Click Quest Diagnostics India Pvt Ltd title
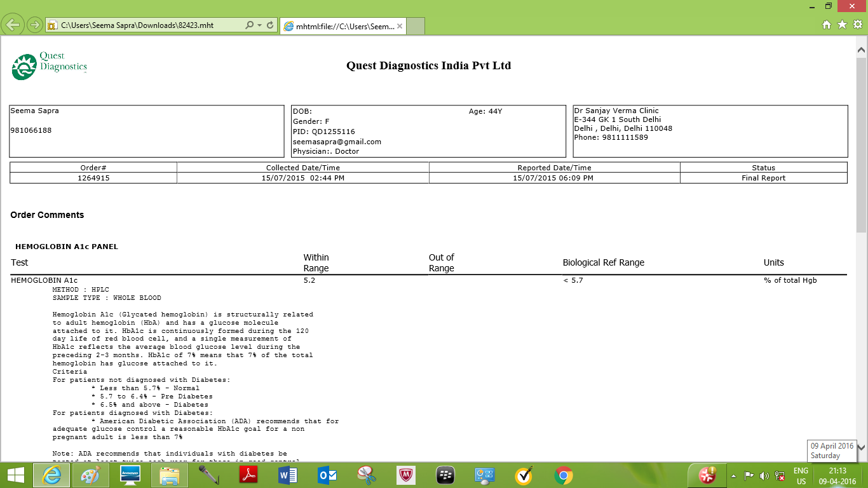This screenshot has width=868, height=488. [x=428, y=65]
